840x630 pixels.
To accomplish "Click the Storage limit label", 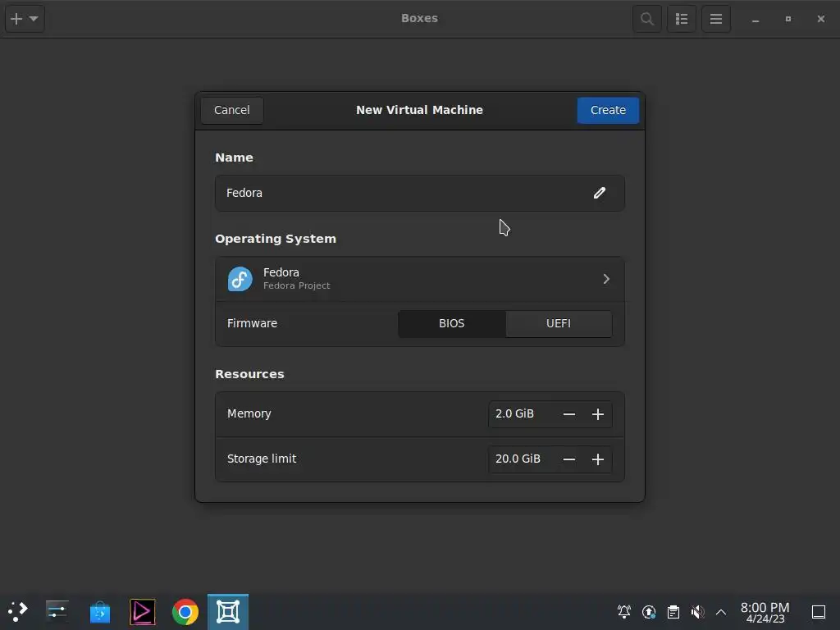I will (x=262, y=459).
